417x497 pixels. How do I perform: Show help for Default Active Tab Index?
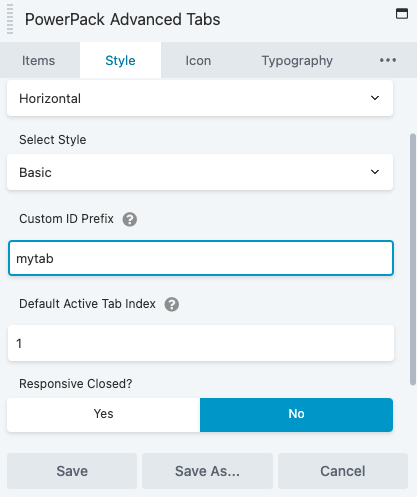(x=172, y=304)
